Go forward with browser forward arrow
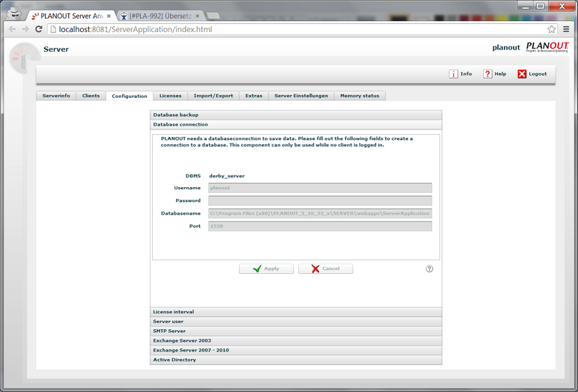The height and width of the screenshot is (392, 578). coord(25,29)
